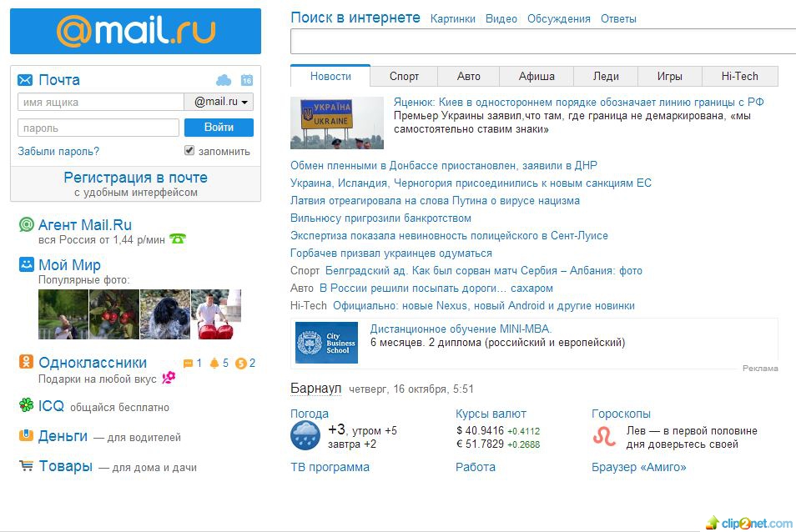This screenshot has height=532, width=796.
Task: Click the Войти login button
Action: click(219, 128)
